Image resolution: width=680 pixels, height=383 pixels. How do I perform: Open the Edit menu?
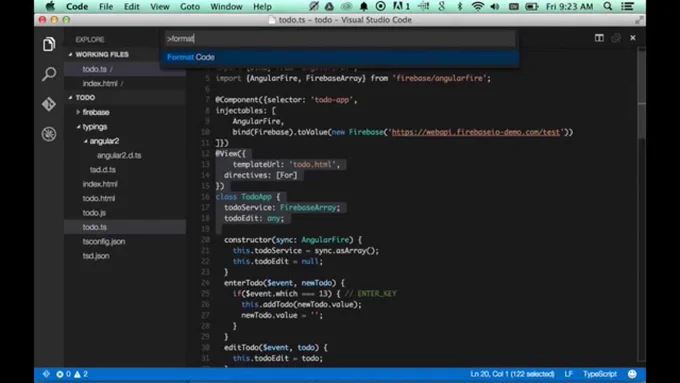click(131, 7)
